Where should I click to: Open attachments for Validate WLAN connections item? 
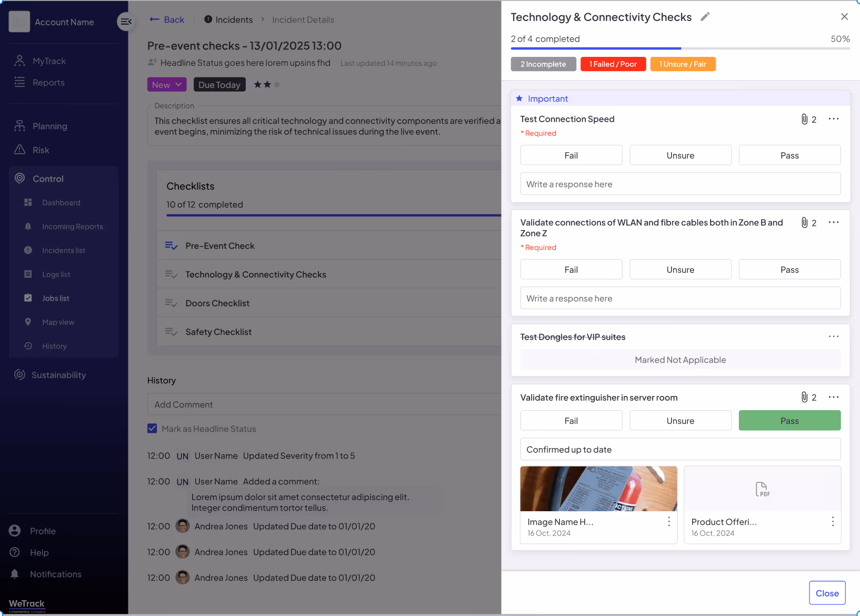[809, 223]
